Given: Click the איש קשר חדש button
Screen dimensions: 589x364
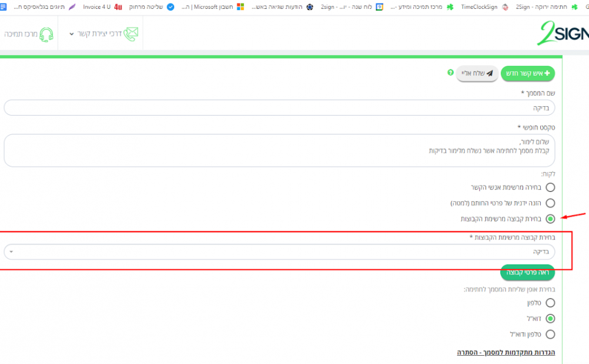Looking at the screenshot, I should pyautogui.click(x=527, y=73).
